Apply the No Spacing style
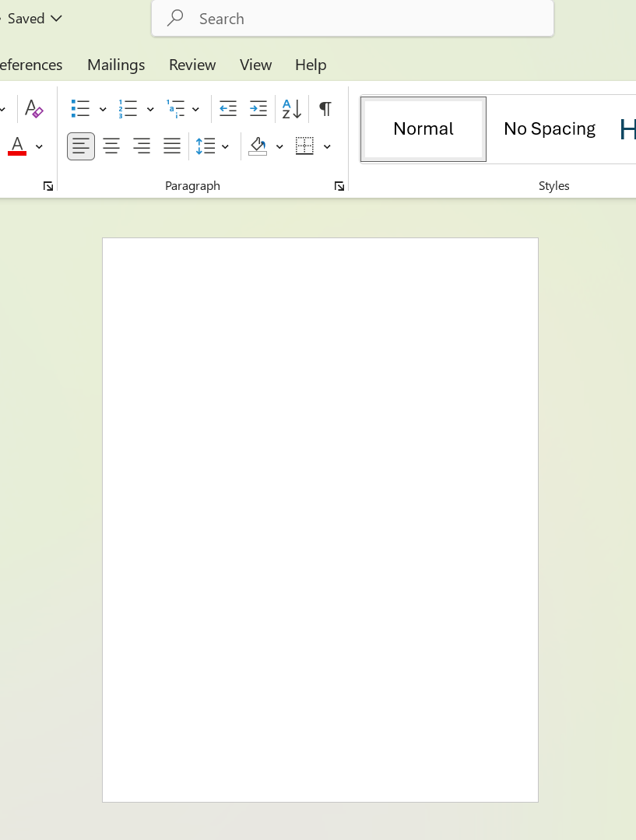Image resolution: width=636 pixels, height=840 pixels. tap(549, 129)
